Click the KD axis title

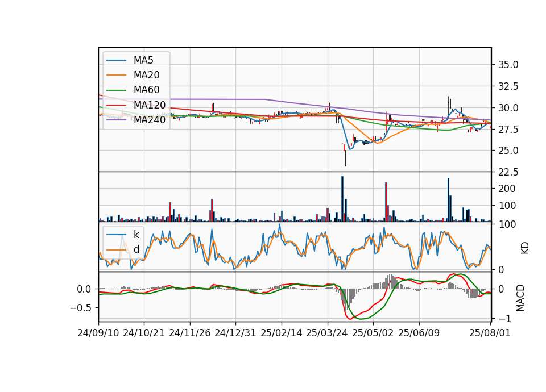tap(525, 248)
